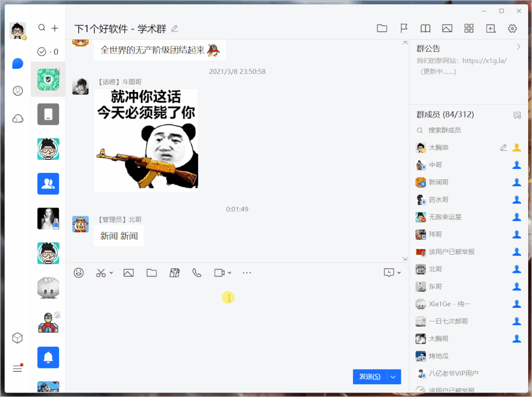Send a picture using the image icon

pyautogui.click(x=129, y=273)
